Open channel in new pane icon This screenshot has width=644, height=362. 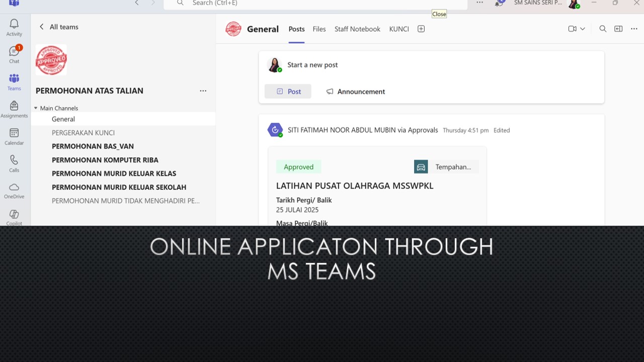(x=618, y=29)
